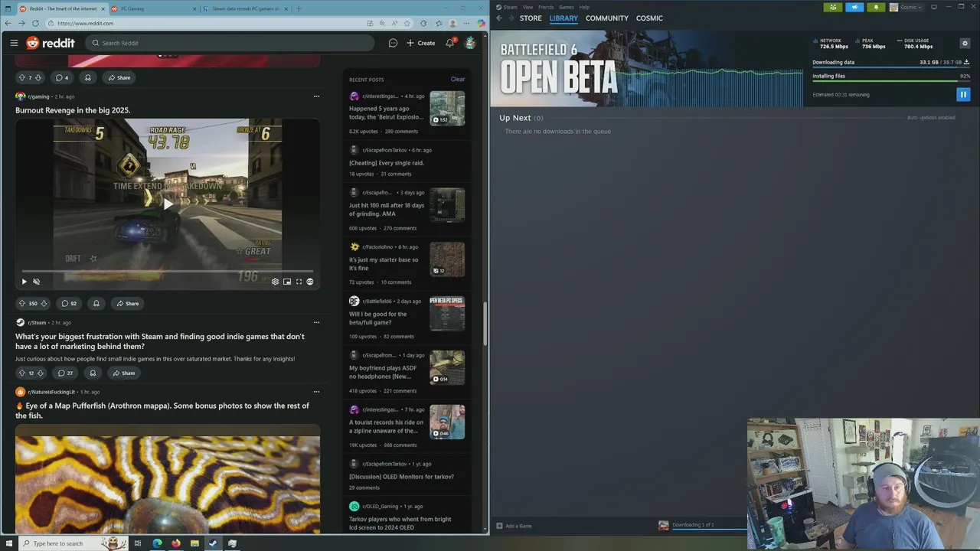
Task: Open Help menu in Steam
Action: [584, 7]
